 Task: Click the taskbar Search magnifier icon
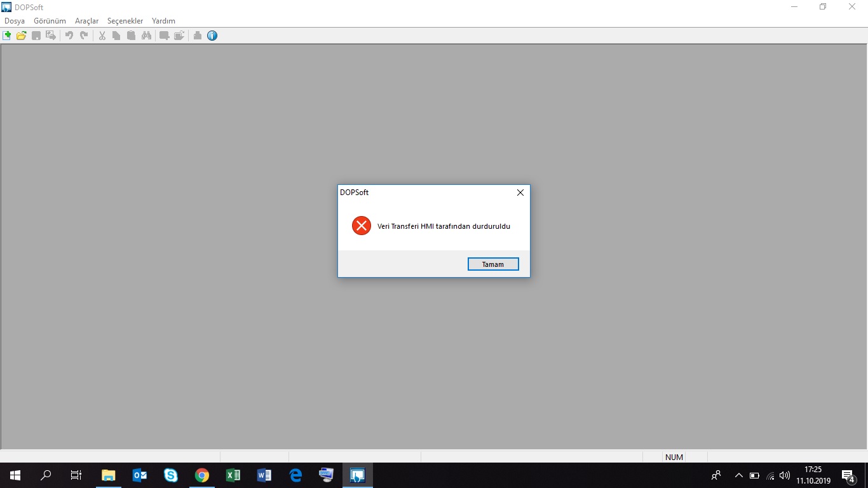coord(46,475)
